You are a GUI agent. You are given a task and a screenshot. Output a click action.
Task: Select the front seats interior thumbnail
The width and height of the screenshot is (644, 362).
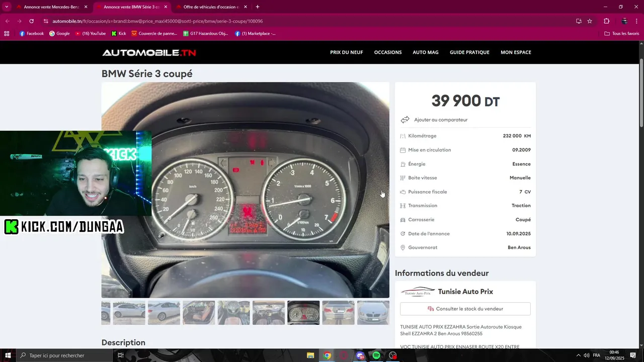tap(233, 313)
